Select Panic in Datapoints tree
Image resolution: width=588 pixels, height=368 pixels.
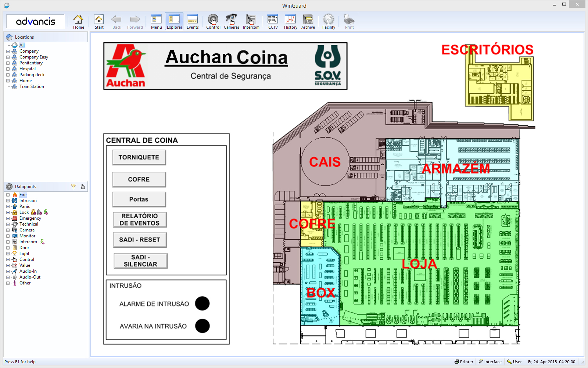click(x=25, y=206)
